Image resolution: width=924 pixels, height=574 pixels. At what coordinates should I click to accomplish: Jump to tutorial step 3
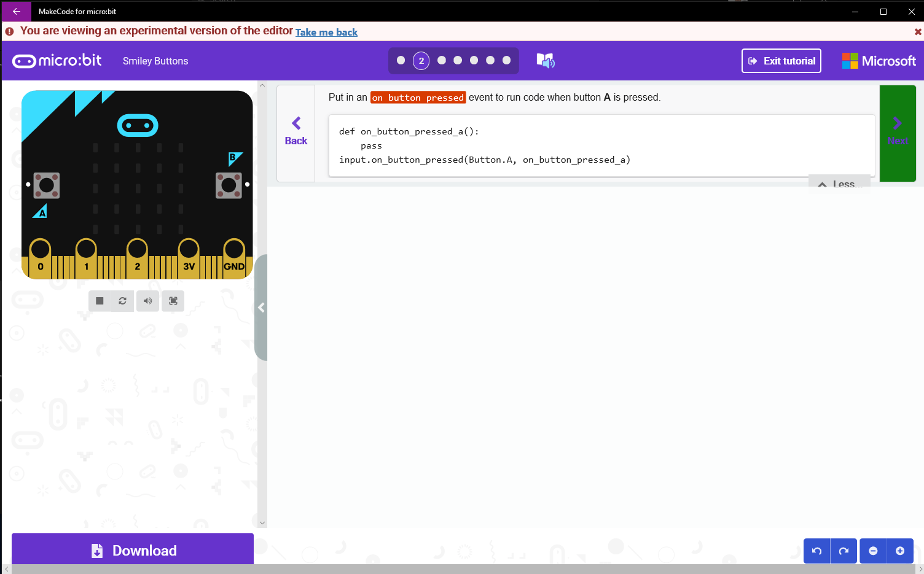[442, 60]
